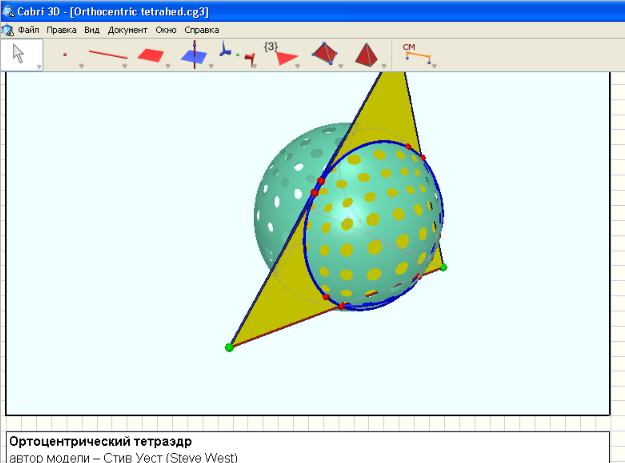Image resolution: width=625 pixels, height=463 pixels.
Task: Select the regular polyhedron pyramid tool
Action: tap(366, 54)
